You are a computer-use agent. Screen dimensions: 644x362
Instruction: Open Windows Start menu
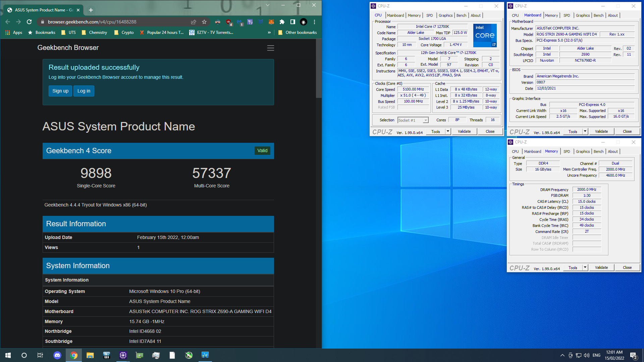8,355
